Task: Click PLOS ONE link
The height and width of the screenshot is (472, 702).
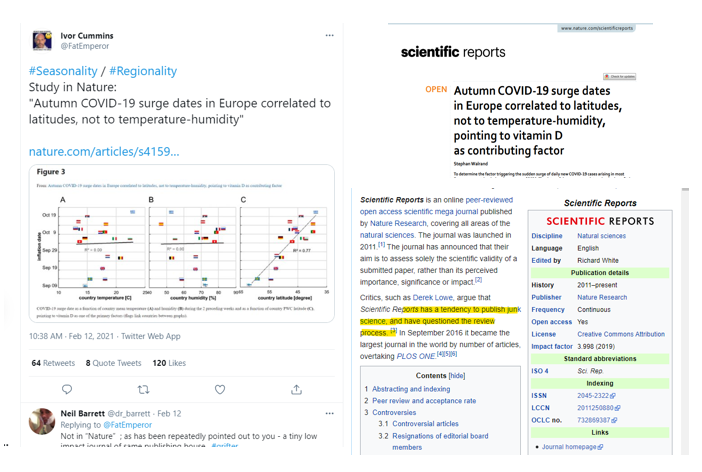Action: (416, 356)
